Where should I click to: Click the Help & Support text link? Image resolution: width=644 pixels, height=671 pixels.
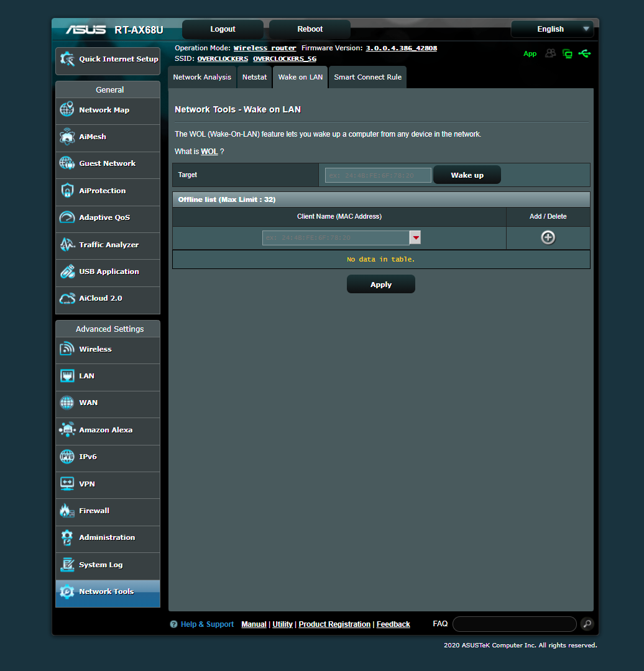(x=207, y=624)
